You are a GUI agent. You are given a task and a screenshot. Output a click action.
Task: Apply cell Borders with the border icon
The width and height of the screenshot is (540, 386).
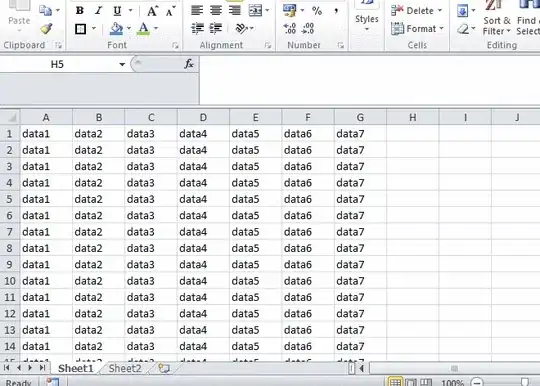[x=81, y=29]
